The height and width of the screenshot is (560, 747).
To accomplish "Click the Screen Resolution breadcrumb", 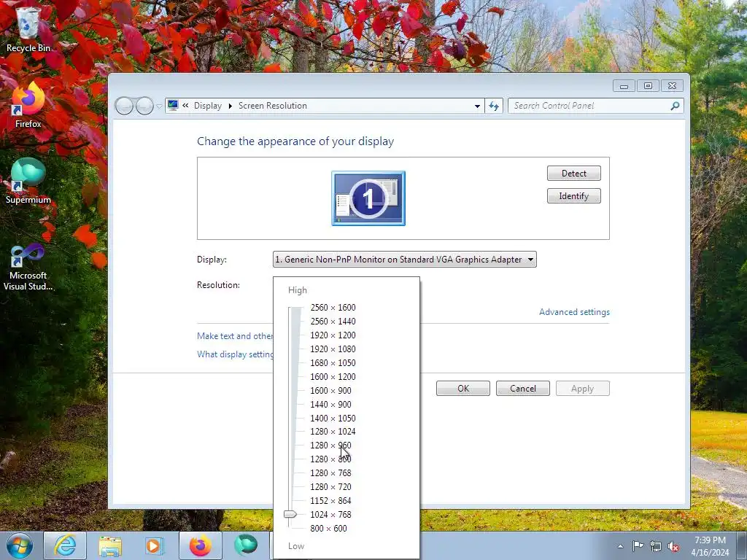I will 273,106.
